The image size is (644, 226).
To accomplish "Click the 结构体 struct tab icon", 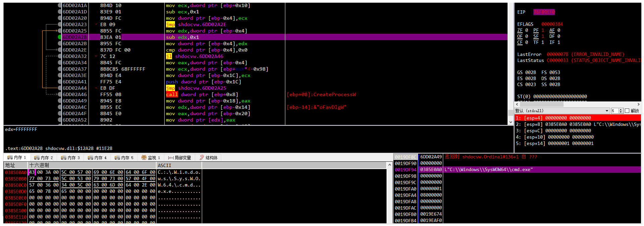I will [x=201, y=158].
